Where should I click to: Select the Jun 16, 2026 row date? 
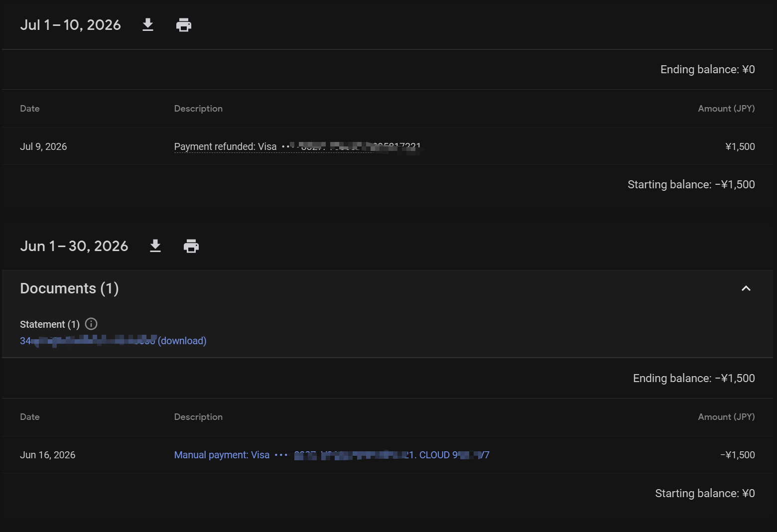pos(48,455)
